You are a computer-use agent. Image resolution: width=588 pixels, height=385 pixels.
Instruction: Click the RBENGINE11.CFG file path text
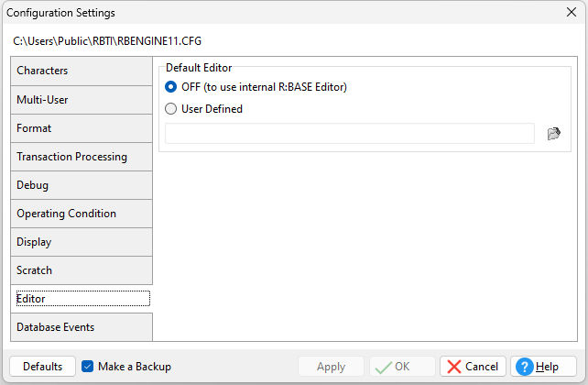tap(107, 41)
